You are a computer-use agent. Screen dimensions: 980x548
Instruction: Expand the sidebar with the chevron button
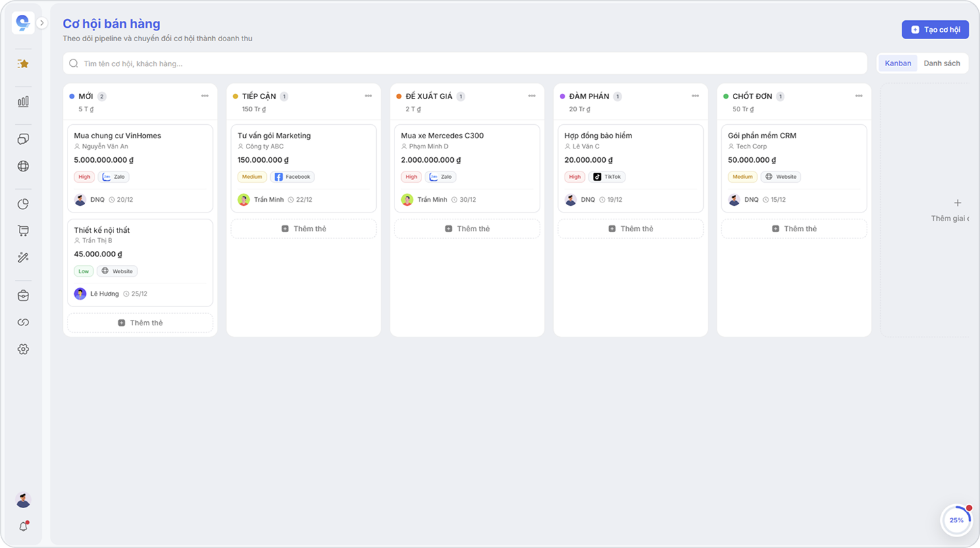point(42,23)
